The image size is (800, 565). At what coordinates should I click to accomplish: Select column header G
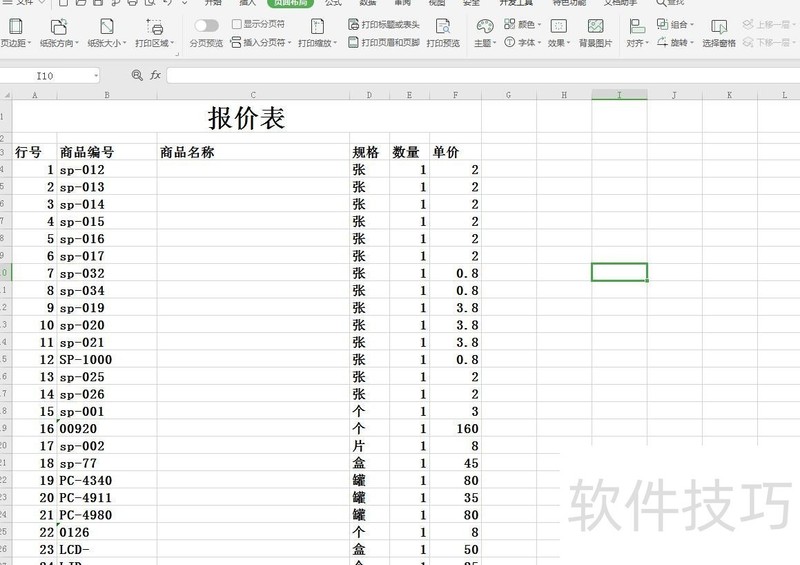coord(509,95)
